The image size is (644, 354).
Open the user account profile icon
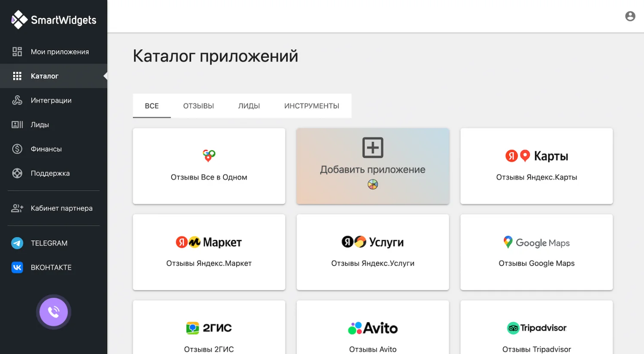coord(630,16)
